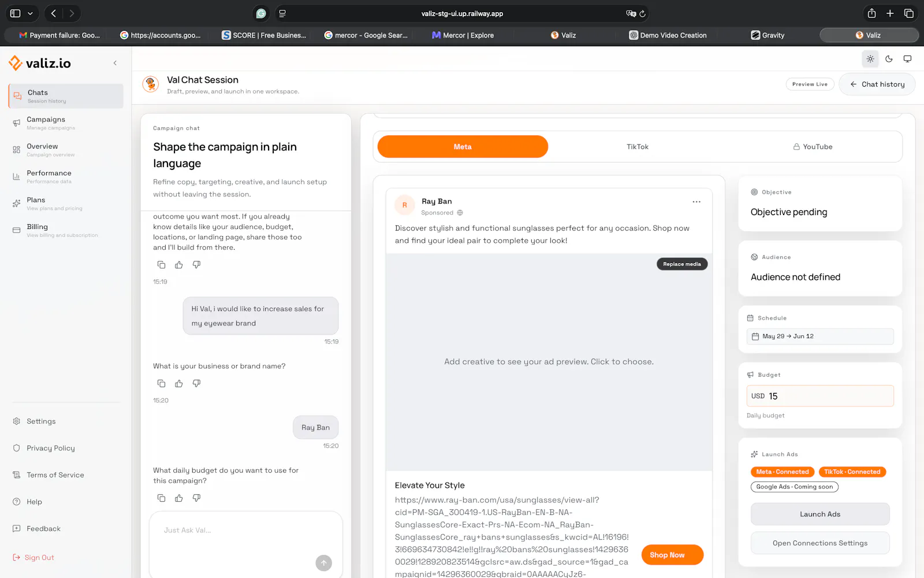
Task: Dislike the brand name question message
Action: tap(196, 383)
